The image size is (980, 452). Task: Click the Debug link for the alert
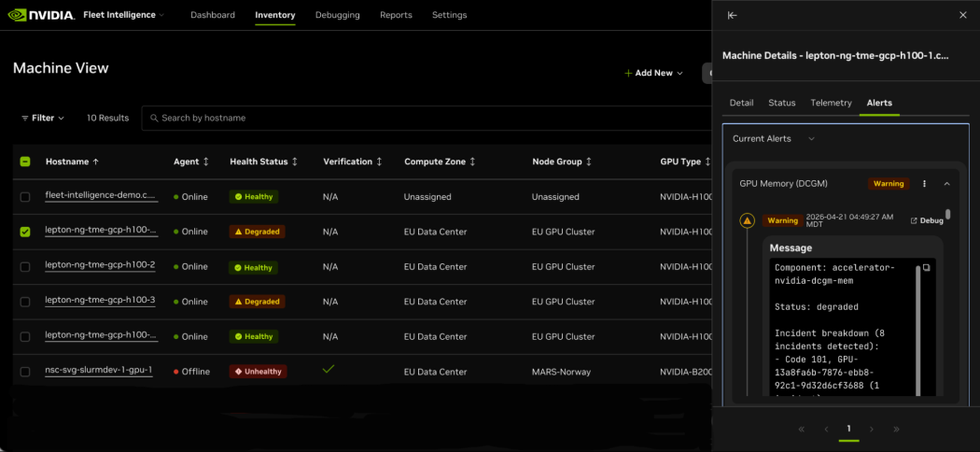point(926,220)
